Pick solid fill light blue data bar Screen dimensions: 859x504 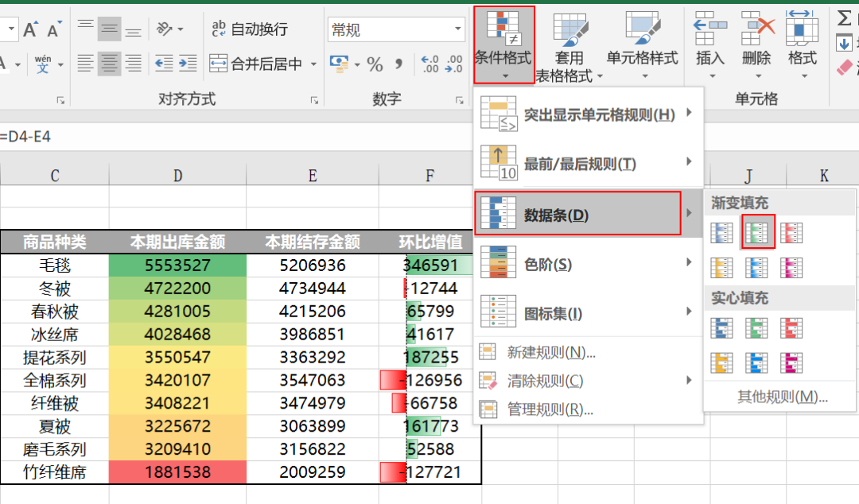coord(756,362)
